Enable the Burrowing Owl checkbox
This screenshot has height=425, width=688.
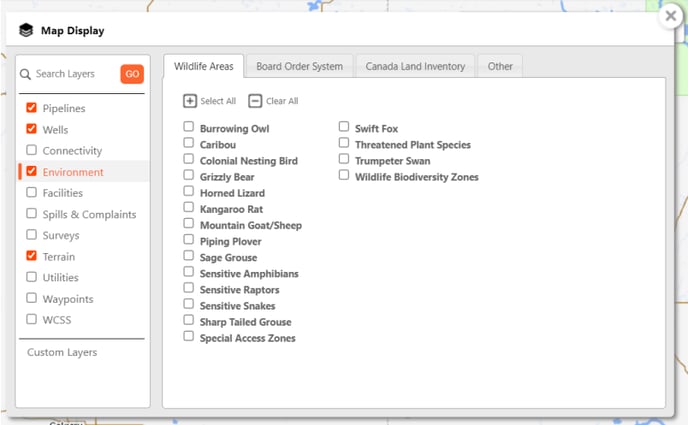click(x=189, y=128)
